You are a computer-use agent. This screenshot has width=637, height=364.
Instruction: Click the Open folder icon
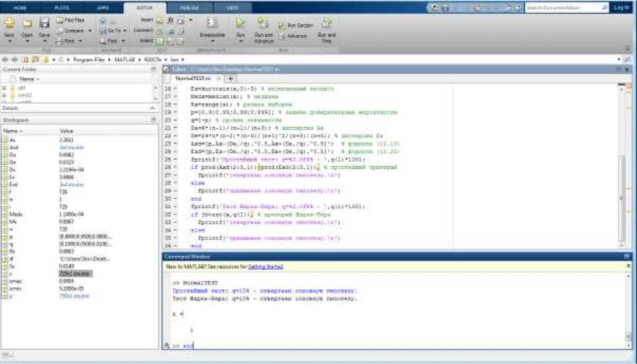pyautogui.click(x=27, y=24)
